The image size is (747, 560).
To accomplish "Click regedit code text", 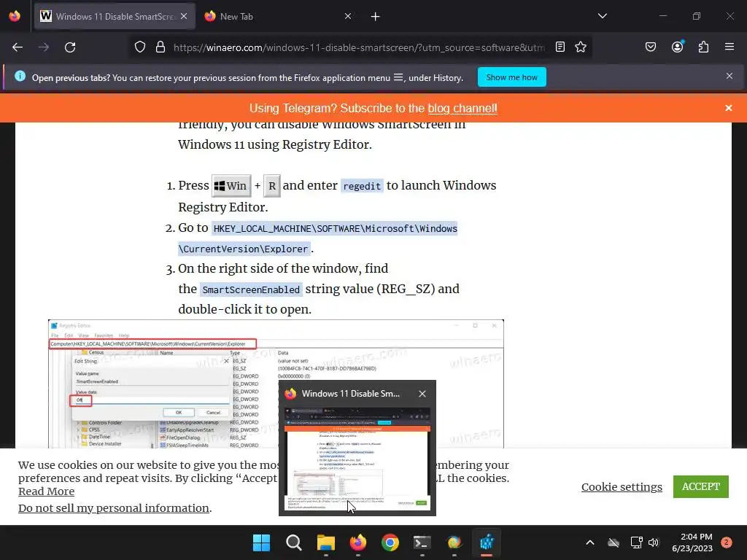I will point(362,186).
